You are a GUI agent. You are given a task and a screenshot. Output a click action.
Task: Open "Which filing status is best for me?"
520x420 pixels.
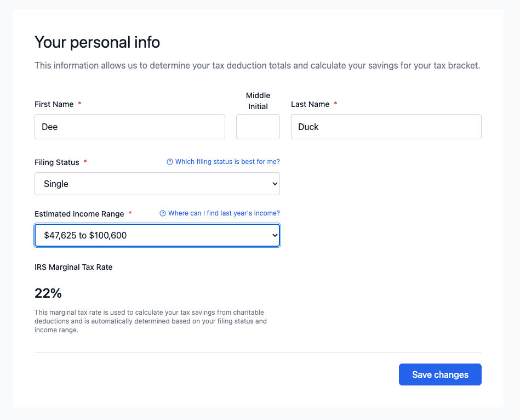(227, 162)
